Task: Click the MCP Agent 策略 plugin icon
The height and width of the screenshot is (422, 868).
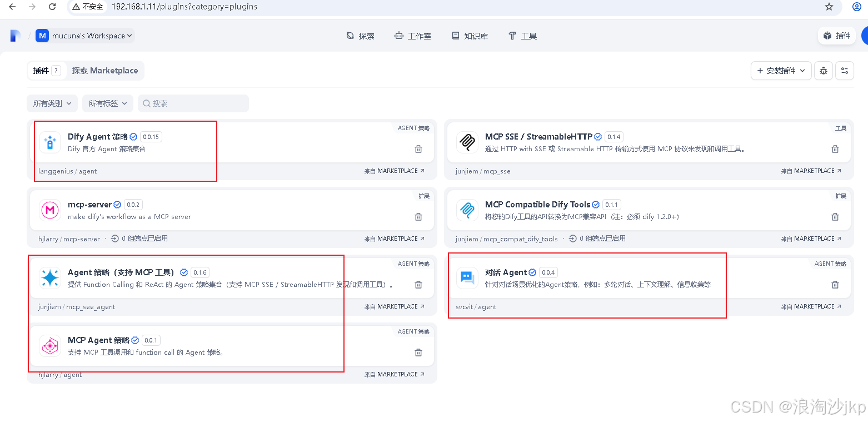Action: [x=50, y=346]
